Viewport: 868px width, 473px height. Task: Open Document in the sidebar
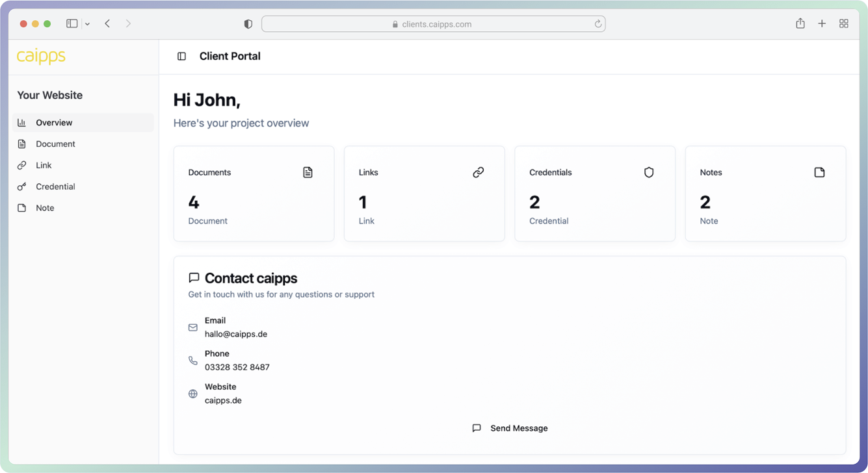(x=83, y=144)
